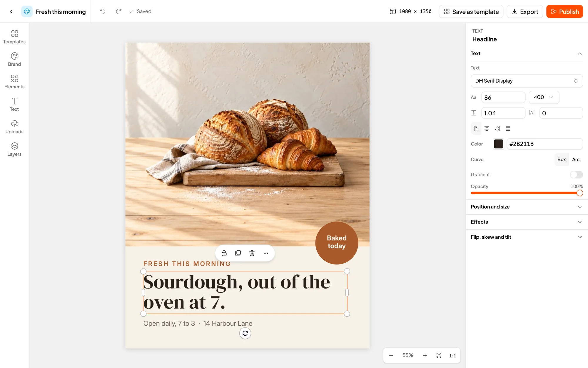
Task: Select the Open daily, 7 to 3 text
Action: (x=198, y=324)
